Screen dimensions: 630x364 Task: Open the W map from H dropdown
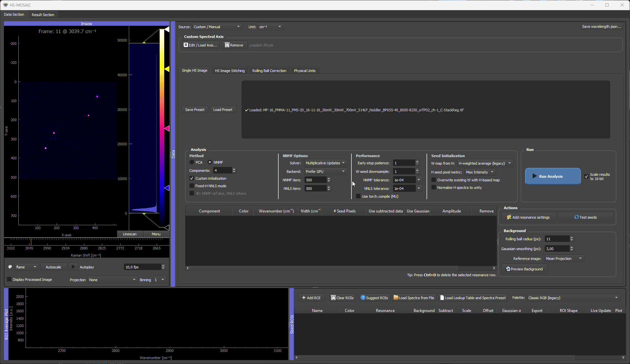[x=485, y=163]
